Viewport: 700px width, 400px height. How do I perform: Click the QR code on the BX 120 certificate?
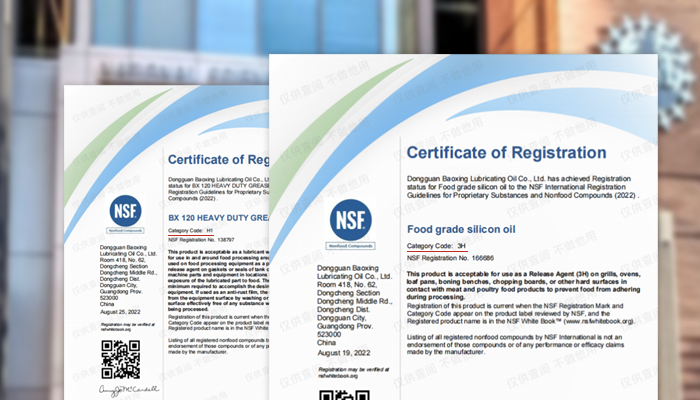tap(121, 359)
